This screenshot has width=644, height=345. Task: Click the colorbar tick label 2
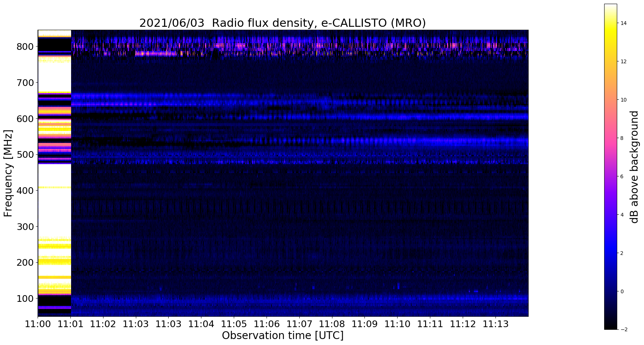click(x=622, y=253)
